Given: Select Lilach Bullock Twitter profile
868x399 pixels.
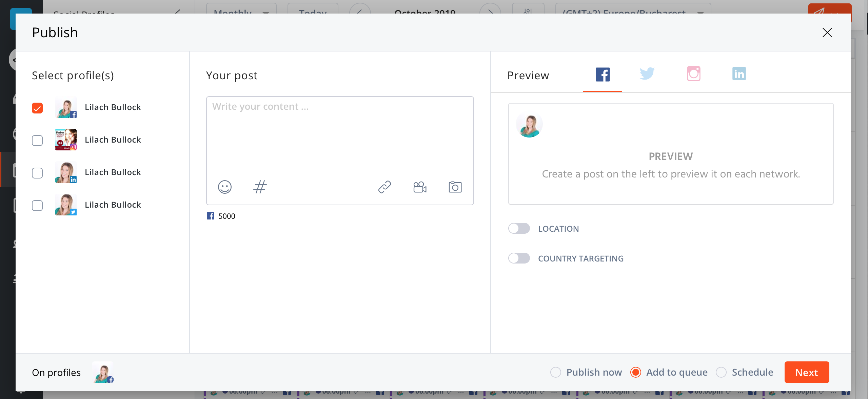Looking at the screenshot, I should pyautogui.click(x=37, y=205).
